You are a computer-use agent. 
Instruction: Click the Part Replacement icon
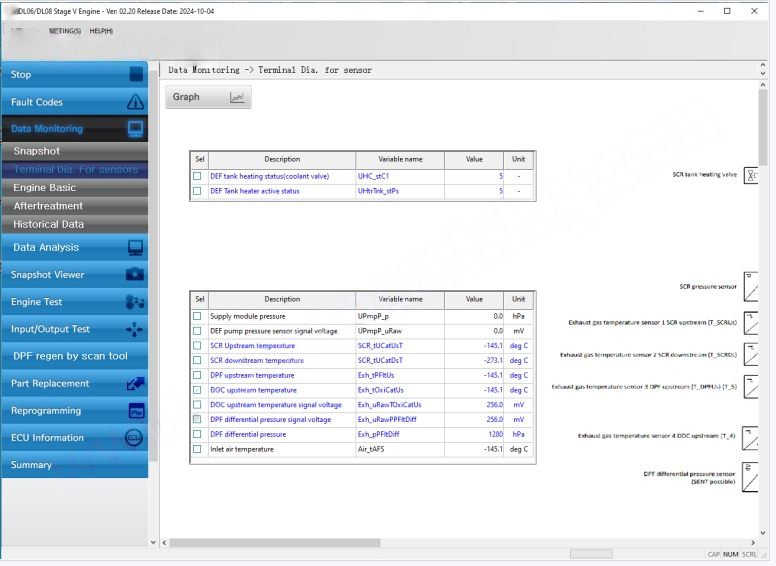click(x=135, y=384)
